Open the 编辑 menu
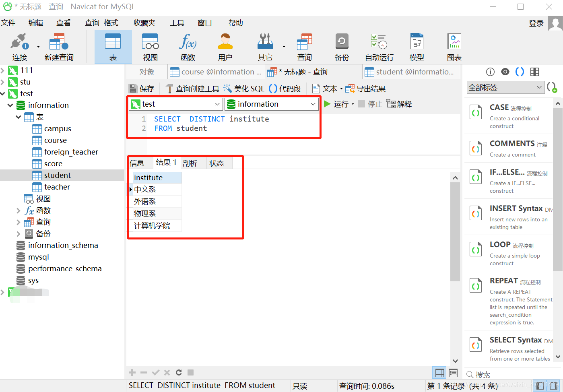Image resolution: width=563 pixels, height=392 pixels. click(x=36, y=23)
